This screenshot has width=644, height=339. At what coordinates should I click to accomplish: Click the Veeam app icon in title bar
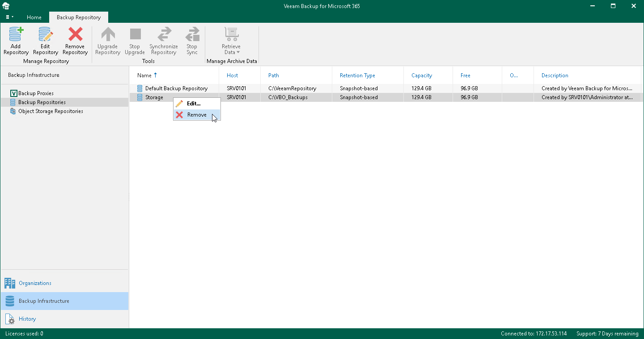pos(6,6)
